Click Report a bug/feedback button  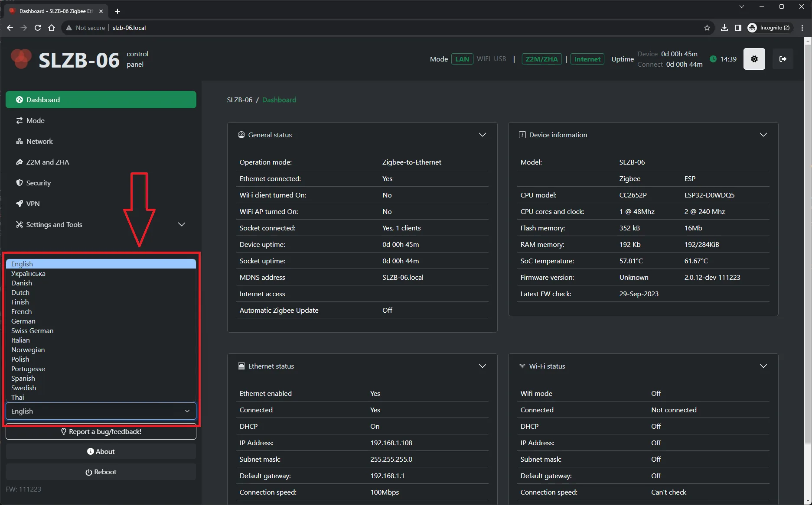pos(101,431)
